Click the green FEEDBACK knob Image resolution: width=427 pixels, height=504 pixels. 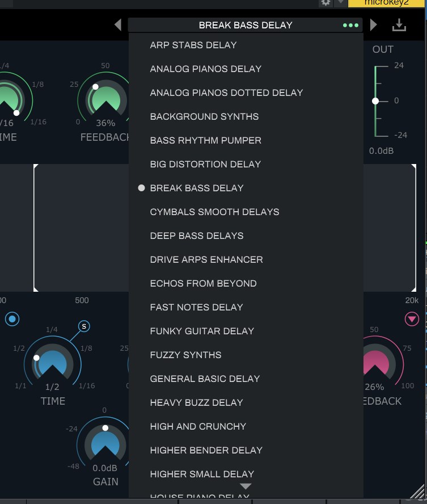[103, 100]
